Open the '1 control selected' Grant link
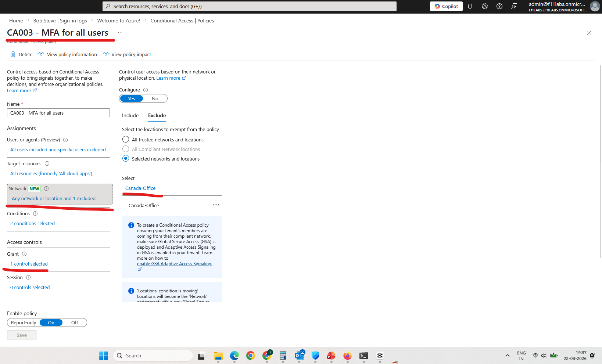602x364 pixels. (29, 264)
